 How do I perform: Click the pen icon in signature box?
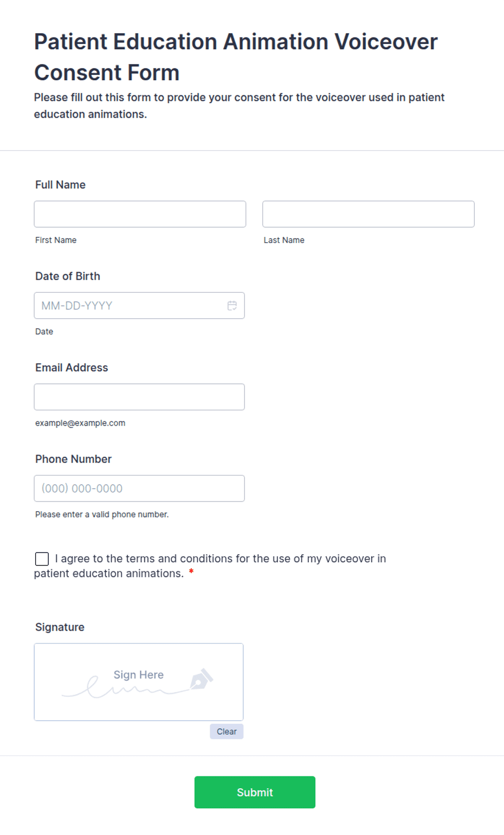202,679
